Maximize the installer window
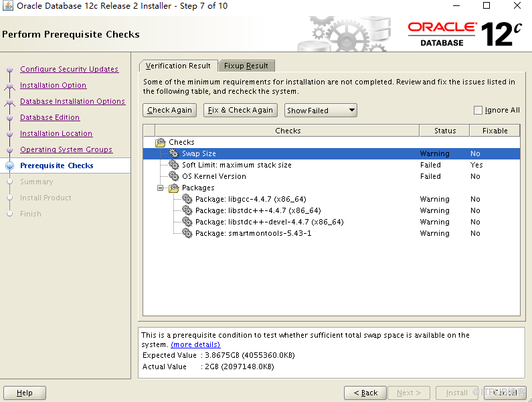 (486, 6)
